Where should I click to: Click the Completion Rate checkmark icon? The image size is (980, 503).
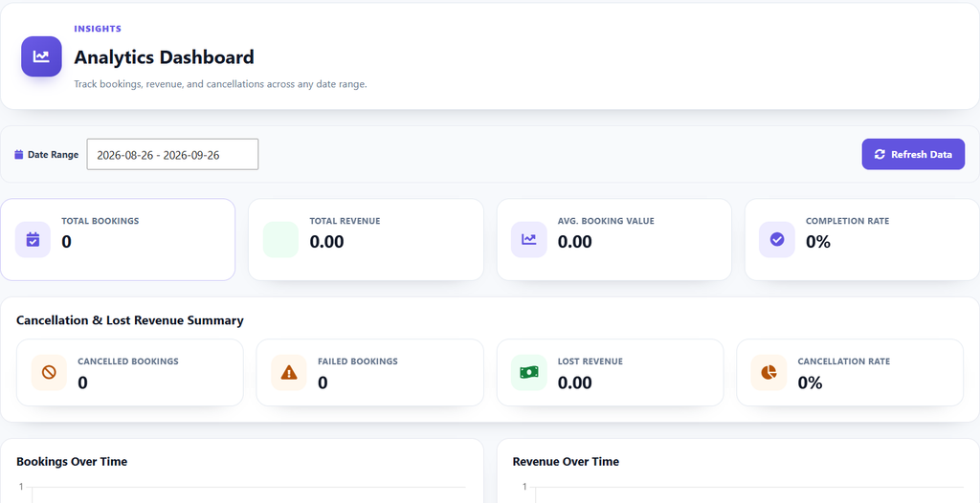[777, 239]
